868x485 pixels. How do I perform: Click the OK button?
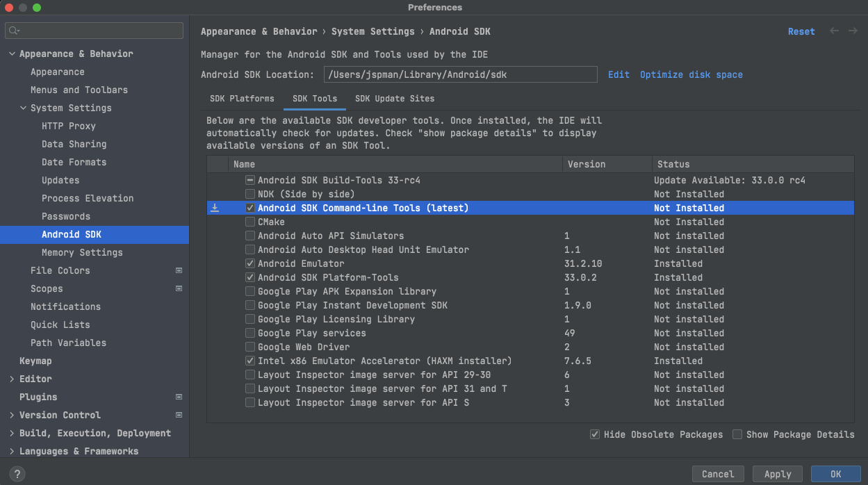(836, 474)
